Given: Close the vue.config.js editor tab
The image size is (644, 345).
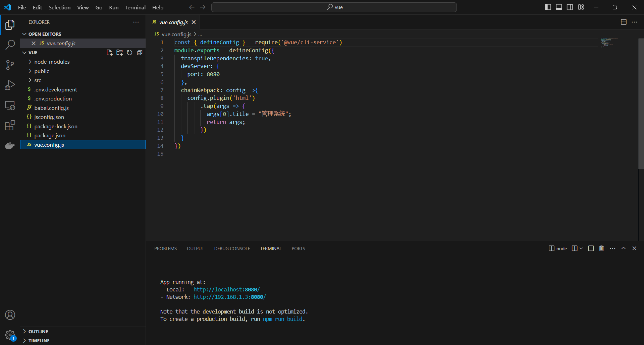Looking at the screenshot, I should coord(194,22).
